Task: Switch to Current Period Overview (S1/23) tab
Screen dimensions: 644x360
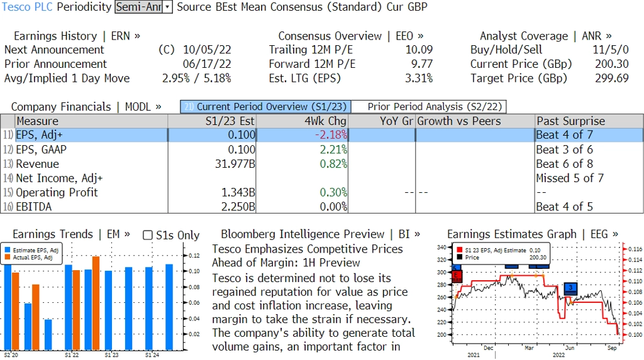Action: (266, 107)
